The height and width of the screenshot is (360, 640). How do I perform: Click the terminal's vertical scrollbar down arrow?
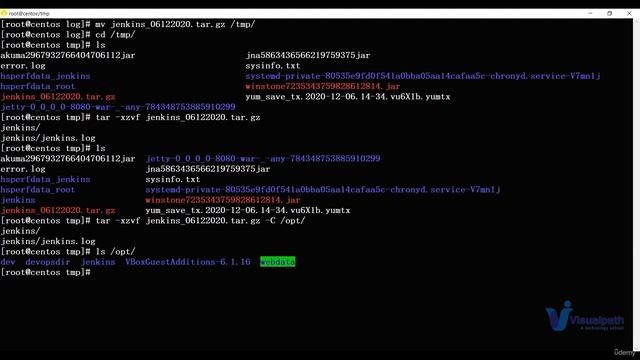point(636,348)
